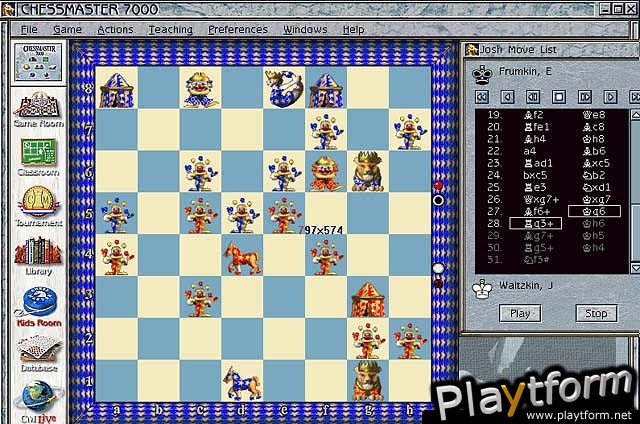This screenshot has width=640, height=424.
Task: Jump to first move in list
Action: pos(482,97)
